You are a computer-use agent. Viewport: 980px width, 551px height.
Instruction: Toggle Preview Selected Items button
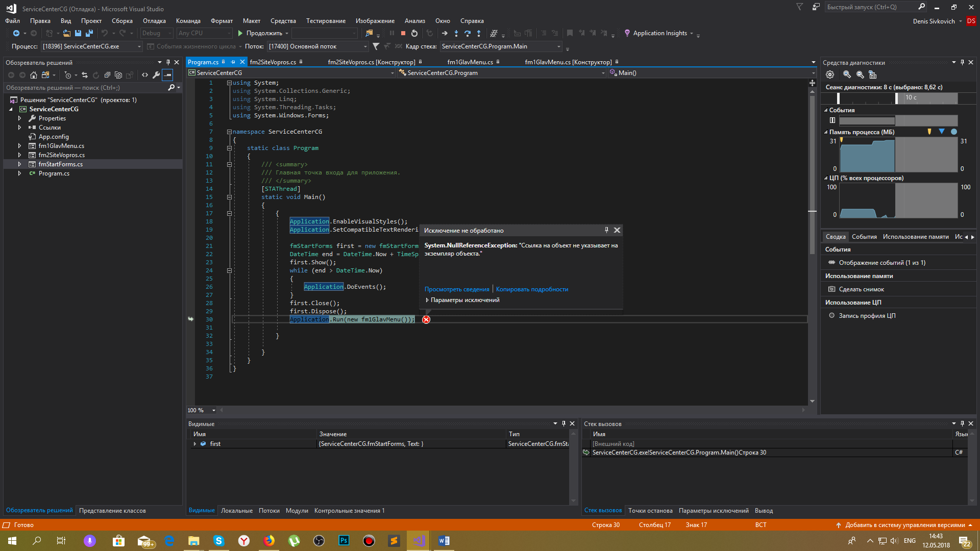(168, 75)
